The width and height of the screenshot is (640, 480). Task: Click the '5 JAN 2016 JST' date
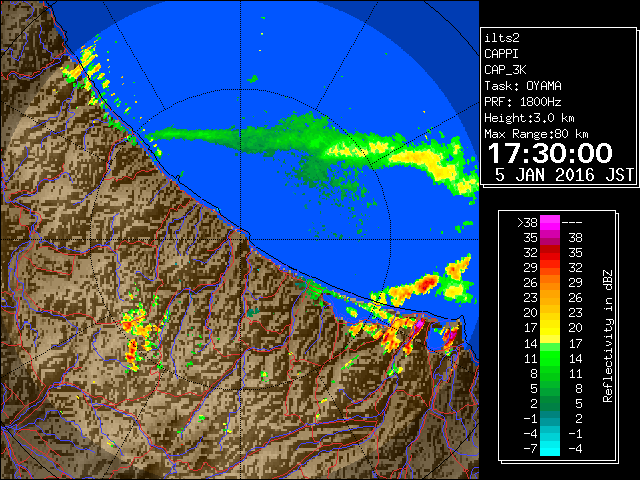tap(564, 175)
